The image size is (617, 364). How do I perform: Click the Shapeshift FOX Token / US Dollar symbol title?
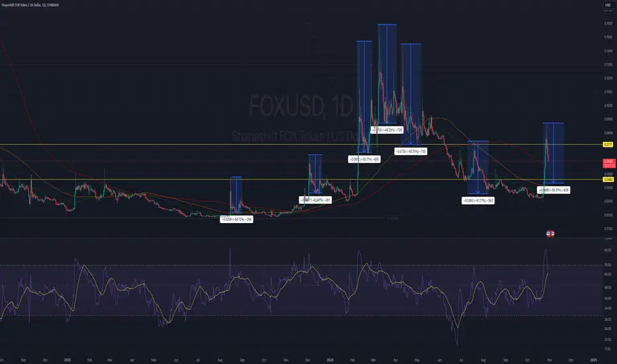[x=30, y=5]
